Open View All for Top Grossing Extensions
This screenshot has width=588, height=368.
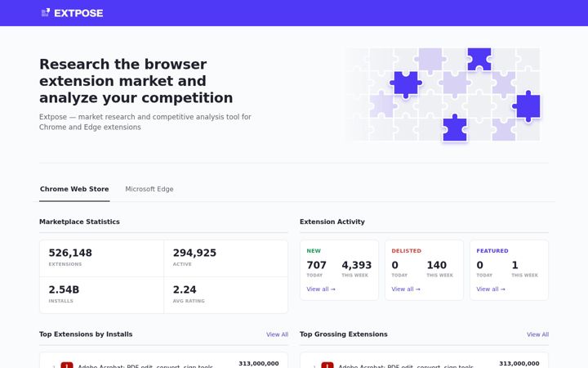point(537,334)
